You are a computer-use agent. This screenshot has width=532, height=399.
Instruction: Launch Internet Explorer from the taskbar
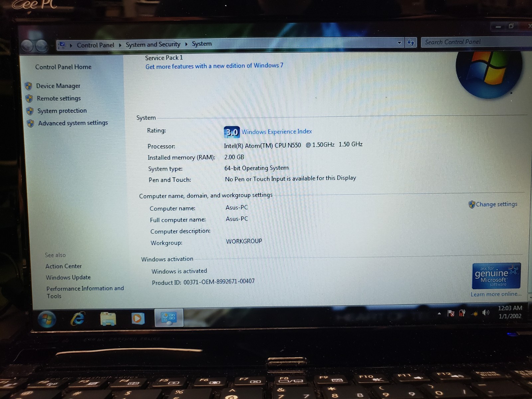click(77, 319)
